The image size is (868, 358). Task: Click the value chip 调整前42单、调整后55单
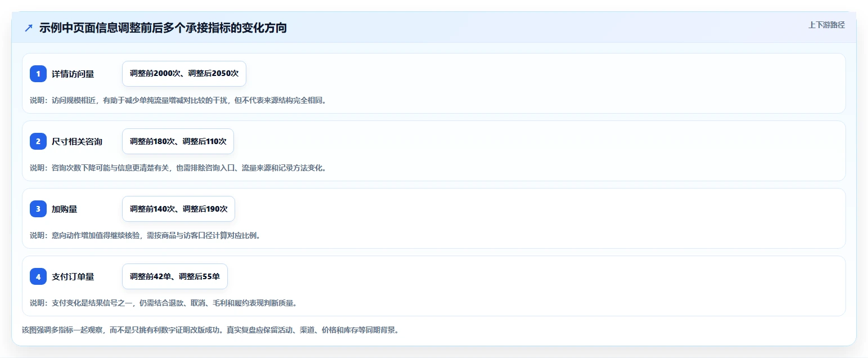click(x=175, y=276)
